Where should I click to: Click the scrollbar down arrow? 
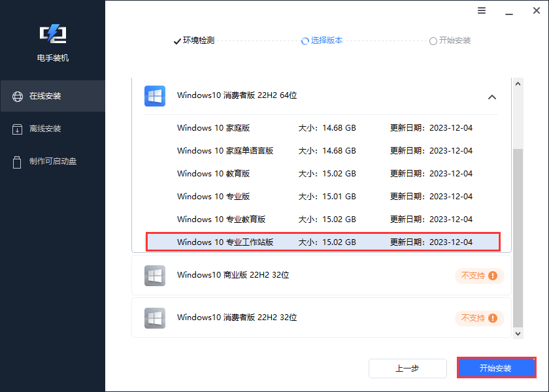point(518,333)
